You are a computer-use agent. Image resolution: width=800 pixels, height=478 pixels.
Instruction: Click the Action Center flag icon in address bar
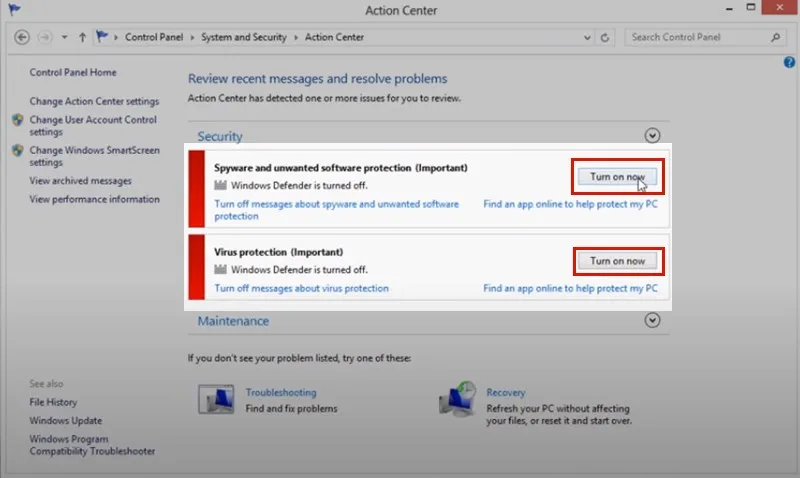click(x=102, y=37)
